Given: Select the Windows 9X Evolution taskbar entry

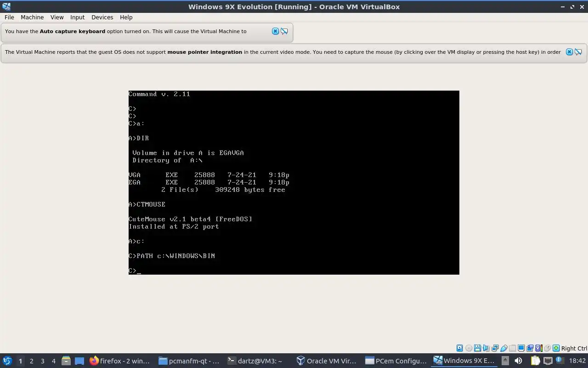Looking at the screenshot, I should (x=465, y=361).
